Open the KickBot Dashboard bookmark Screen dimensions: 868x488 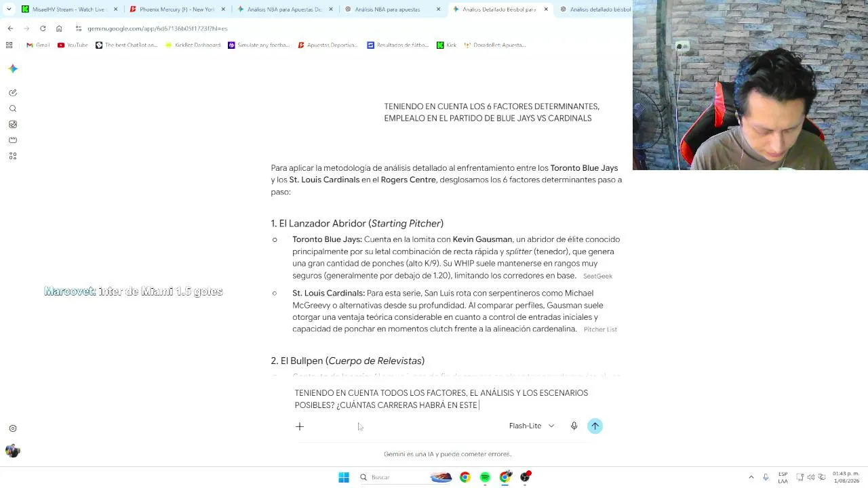pos(193,45)
